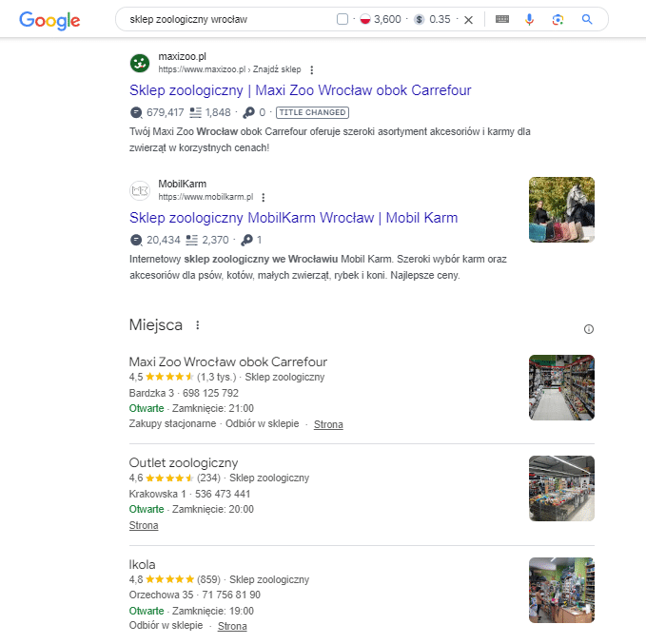Viewport: 646px width, 644px height.
Task: Click the TITLE CHANGED badge
Action: pos(312,112)
